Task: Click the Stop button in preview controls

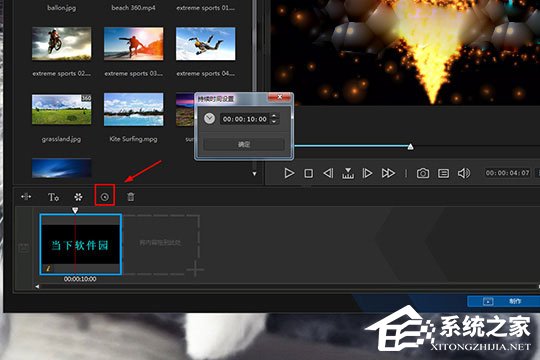Action: [309, 173]
